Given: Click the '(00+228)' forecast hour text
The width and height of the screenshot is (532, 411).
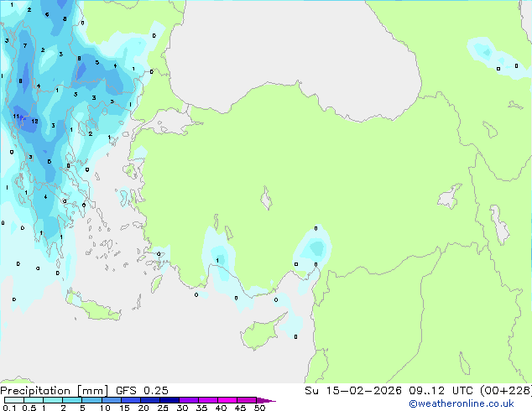Looking at the screenshot, I should pyautogui.click(x=506, y=391).
